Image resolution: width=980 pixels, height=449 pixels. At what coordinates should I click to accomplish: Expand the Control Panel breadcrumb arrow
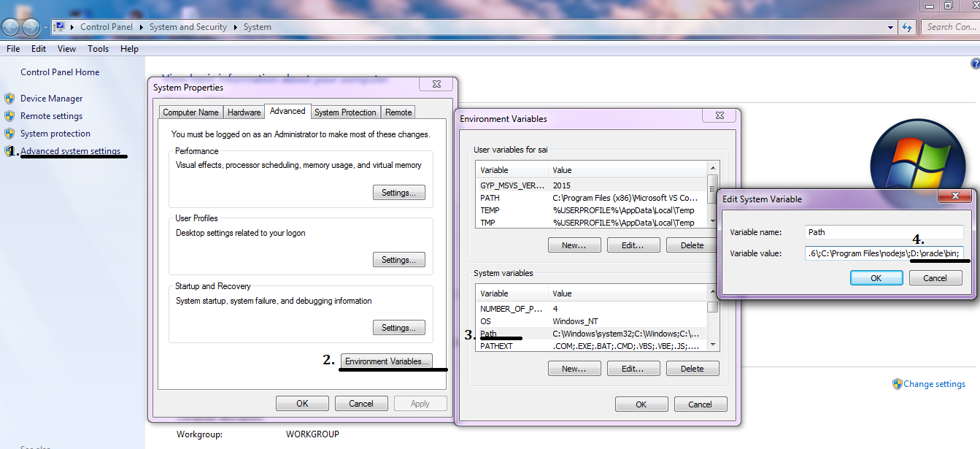(x=140, y=27)
